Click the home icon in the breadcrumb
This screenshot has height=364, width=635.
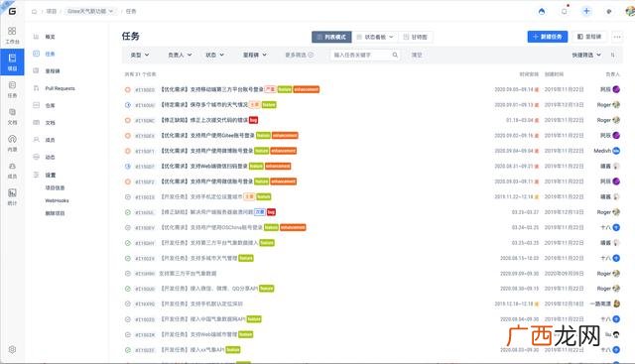[34, 11]
